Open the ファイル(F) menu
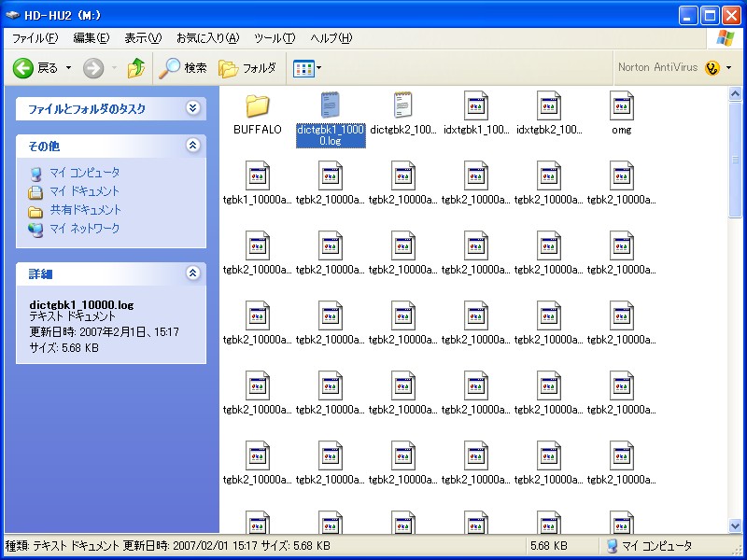The image size is (747, 560). [35, 38]
